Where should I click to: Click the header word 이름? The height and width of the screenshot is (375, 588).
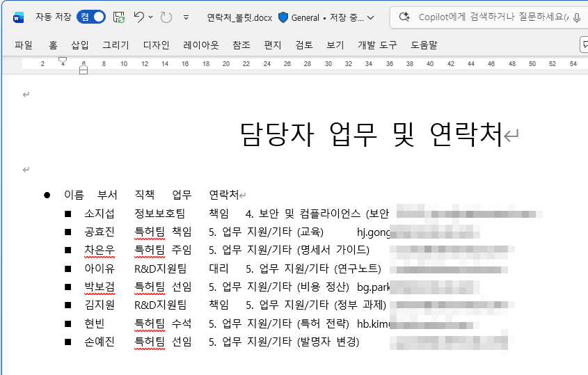74,195
